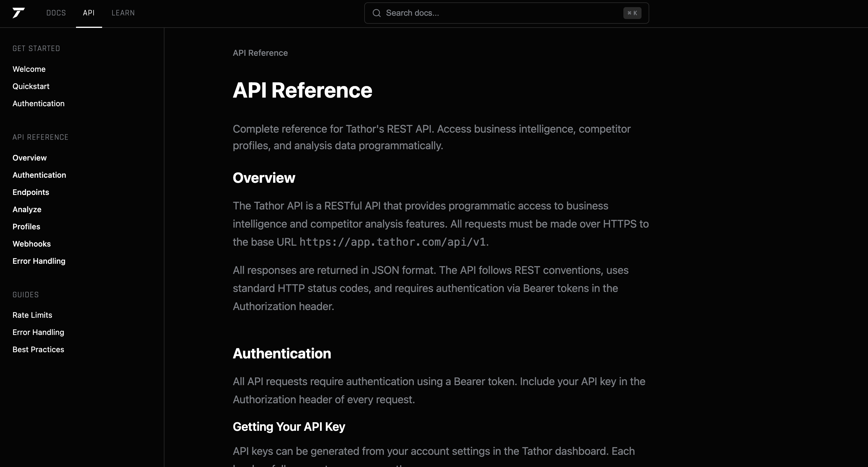Navigate to Analyze section
Image resolution: width=868 pixels, height=467 pixels.
coord(27,209)
